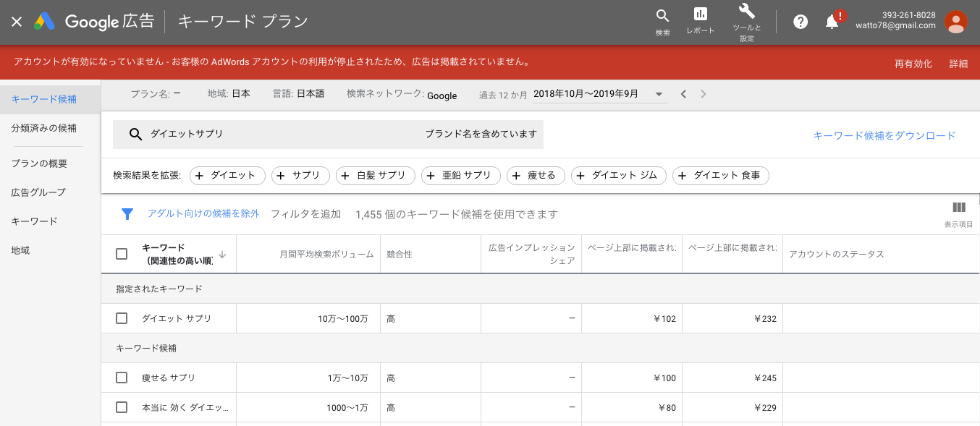Close keyword plan with X icon

[17, 22]
